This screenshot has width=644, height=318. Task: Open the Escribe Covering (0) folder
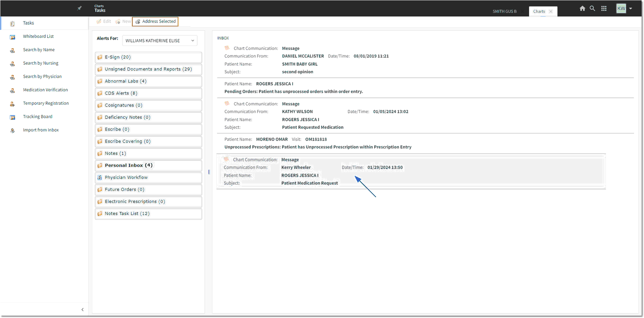tap(148, 141)
